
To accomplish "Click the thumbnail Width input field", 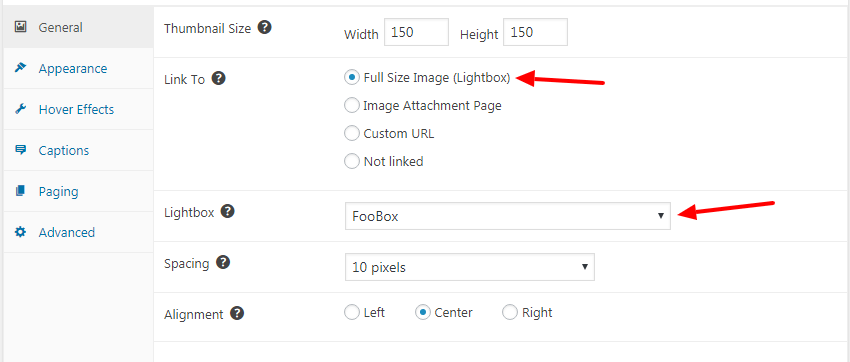I will 416,33.
